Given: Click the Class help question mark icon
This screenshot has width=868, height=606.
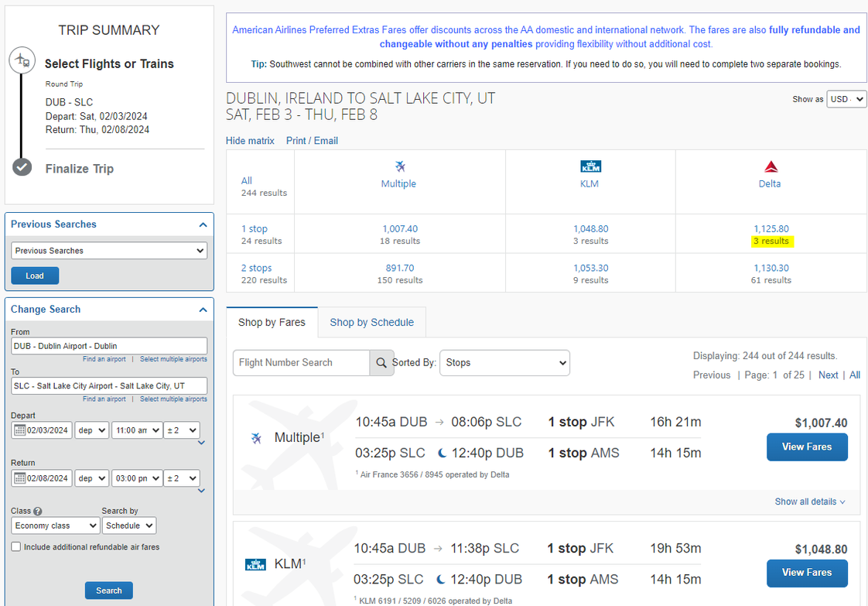Looking at the screenshot, I should [x=38, y=512].
